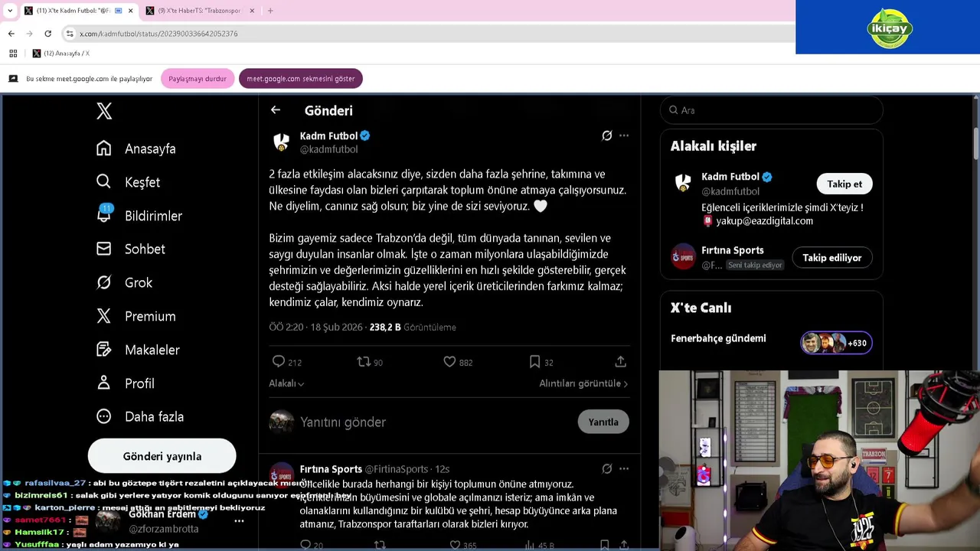Open options on Gökhan Erdem account
The height and width of the screenshot is (551, 980).
[x=239, y=521]
